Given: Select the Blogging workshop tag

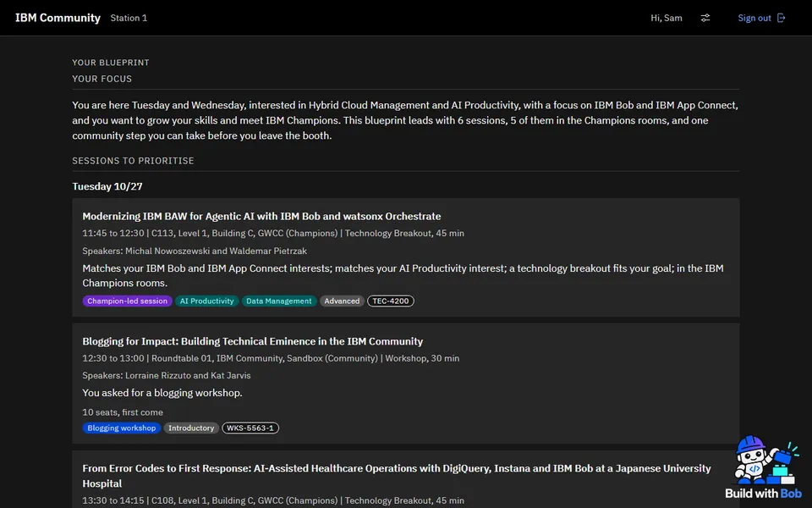Looking at the screenshot, I should coord(121,428).
